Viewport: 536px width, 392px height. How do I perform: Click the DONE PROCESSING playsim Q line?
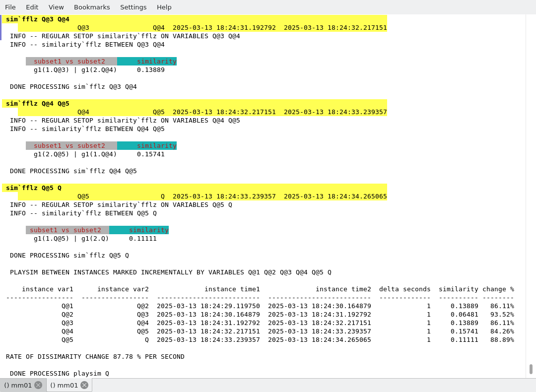(x=60, y=374)
